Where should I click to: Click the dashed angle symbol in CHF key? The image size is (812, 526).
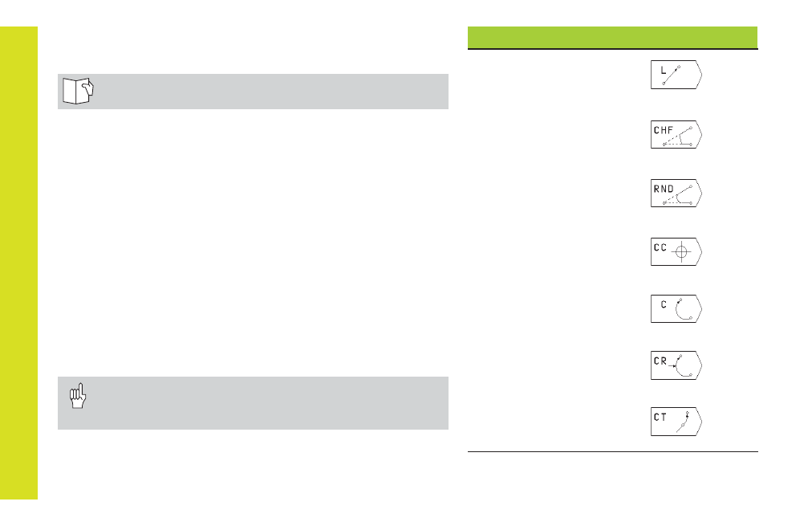pos(678,137)
